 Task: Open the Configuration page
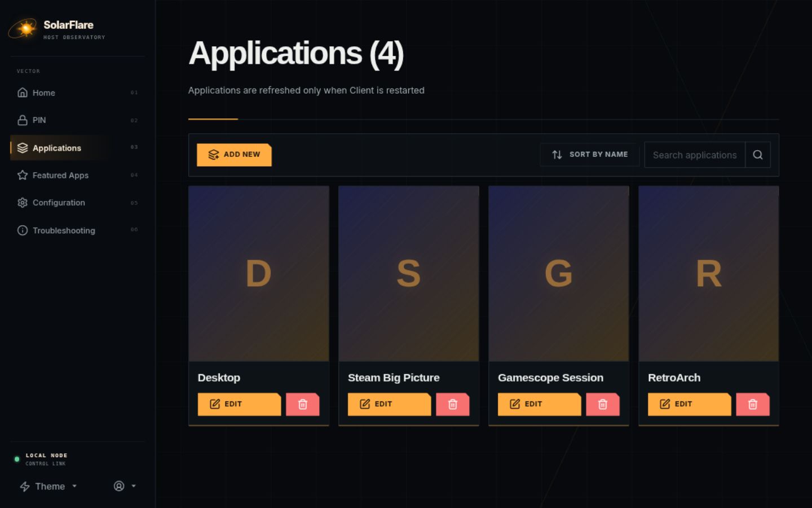tap(77, 203)
